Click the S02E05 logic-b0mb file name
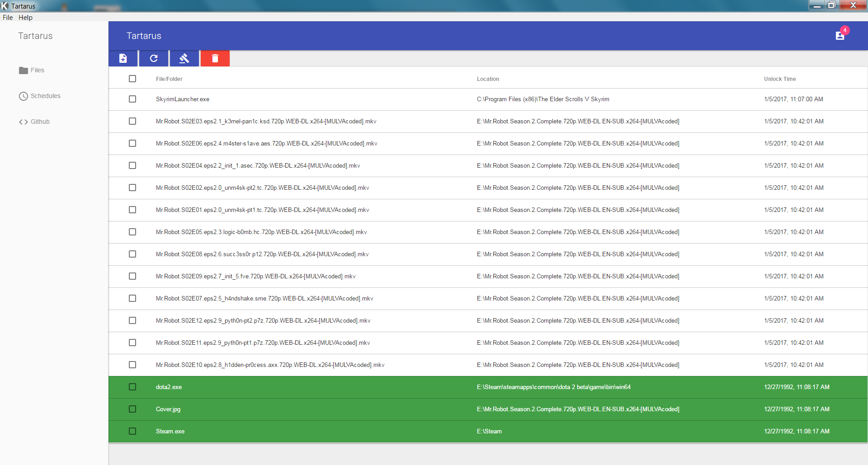The image size is (868, 465). (x=261, y=232)
